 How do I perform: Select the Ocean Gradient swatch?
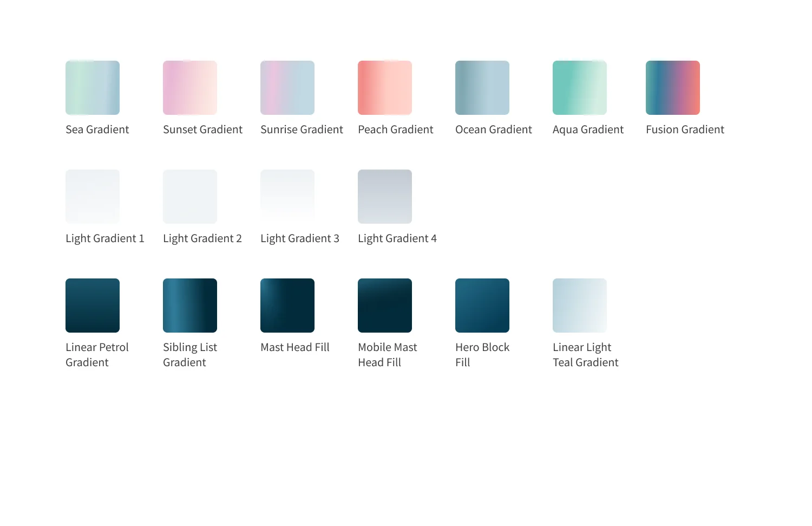(482, 88)
